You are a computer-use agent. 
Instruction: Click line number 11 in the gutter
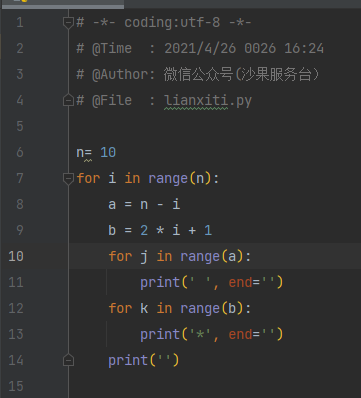click(x=16, y=282)
